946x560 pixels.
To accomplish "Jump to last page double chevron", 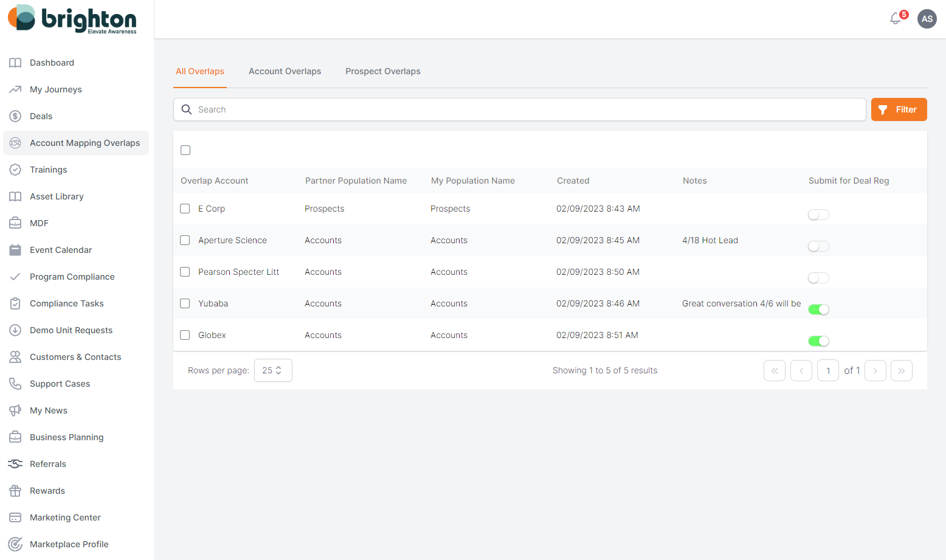I will point(901,370).
